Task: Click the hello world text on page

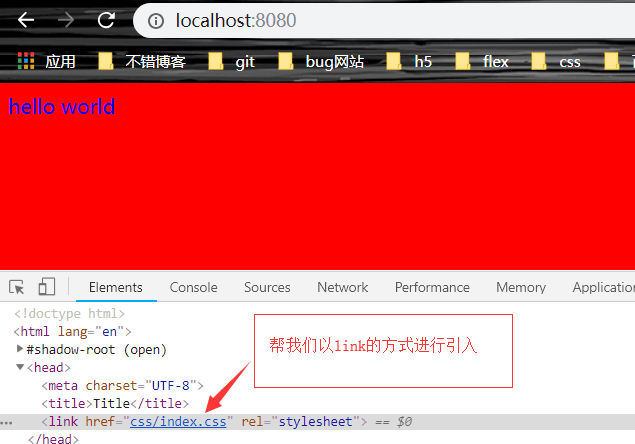Action: tap(62, 107)
